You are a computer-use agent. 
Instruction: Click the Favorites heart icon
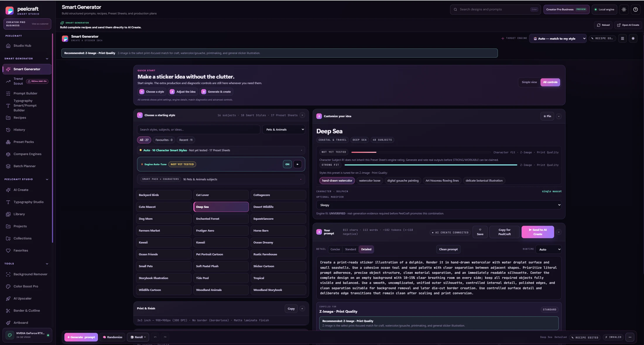(x=8, y=251)
